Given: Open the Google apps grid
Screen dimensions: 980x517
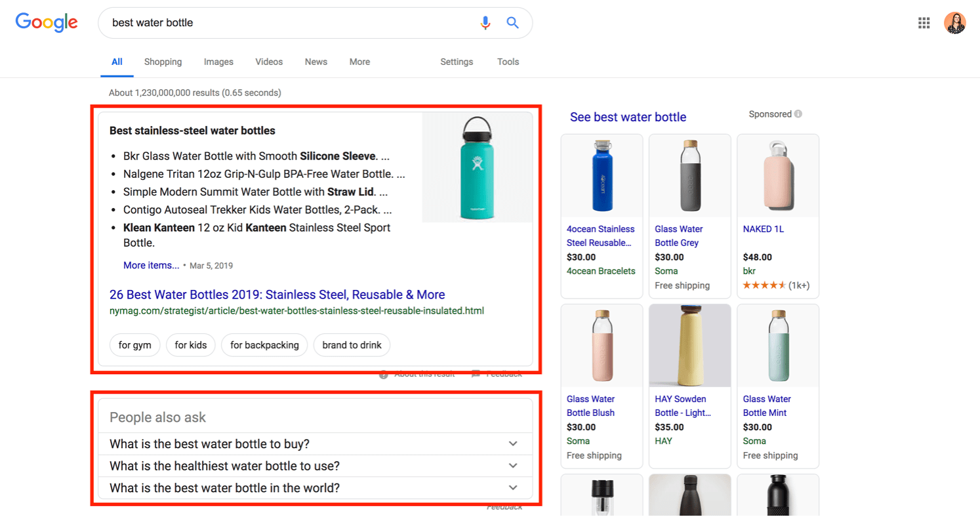Looking at the screenshot, I should 924,23.
